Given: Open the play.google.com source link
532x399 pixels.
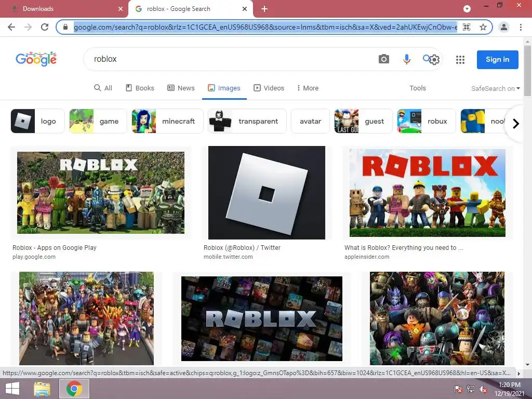Looking at the screenshot, I should 34,257.
